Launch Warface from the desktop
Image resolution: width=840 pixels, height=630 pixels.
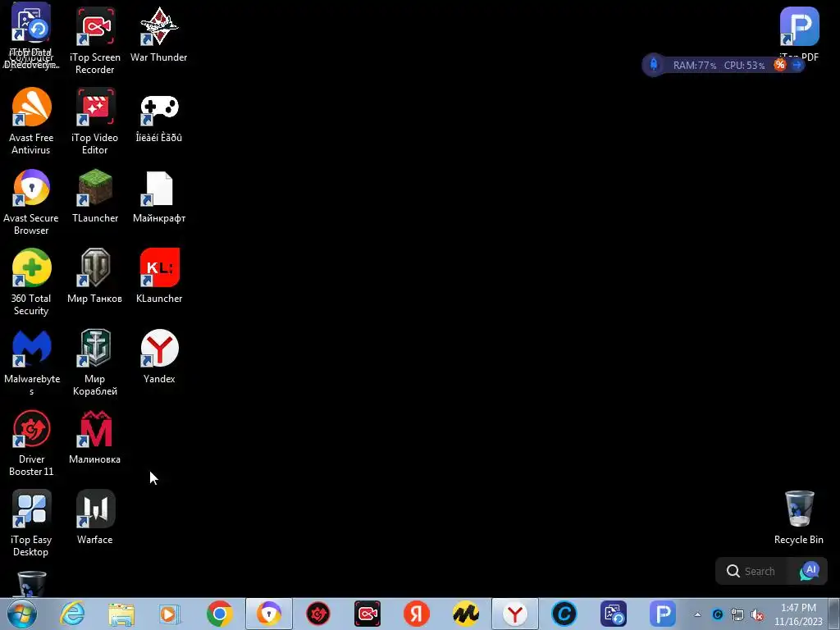[x=95, y=517]
